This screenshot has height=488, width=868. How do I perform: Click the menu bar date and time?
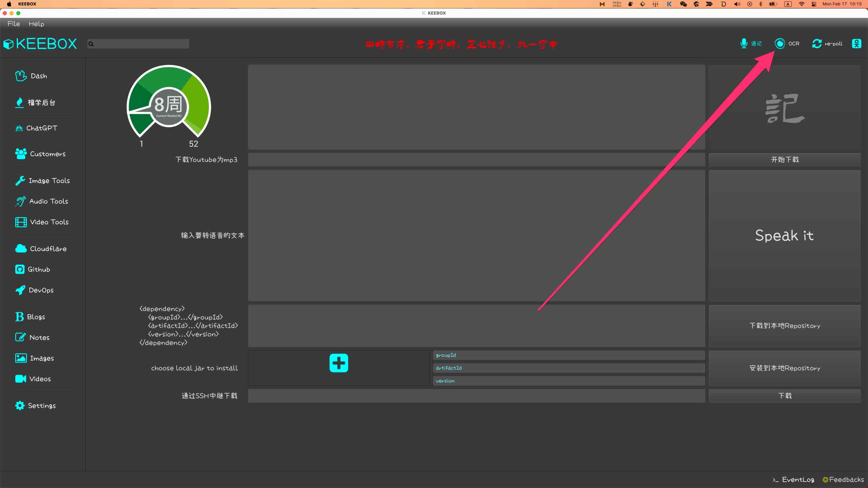[842, 4]
